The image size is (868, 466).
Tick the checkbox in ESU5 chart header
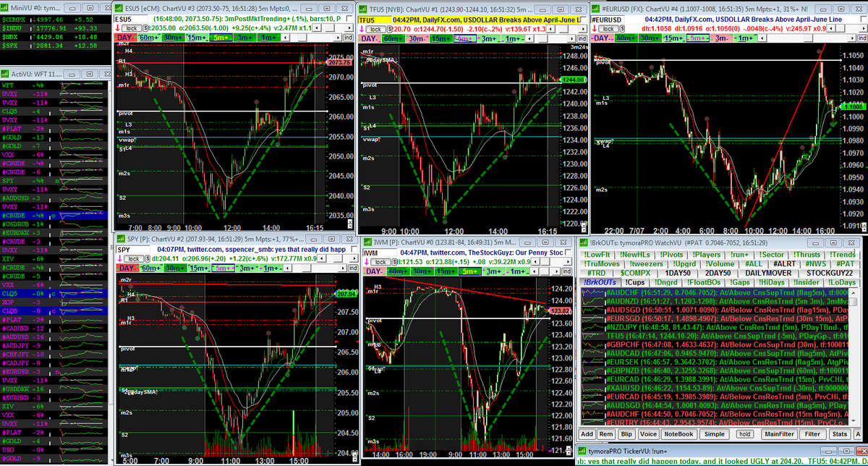(x=348, y=19)
